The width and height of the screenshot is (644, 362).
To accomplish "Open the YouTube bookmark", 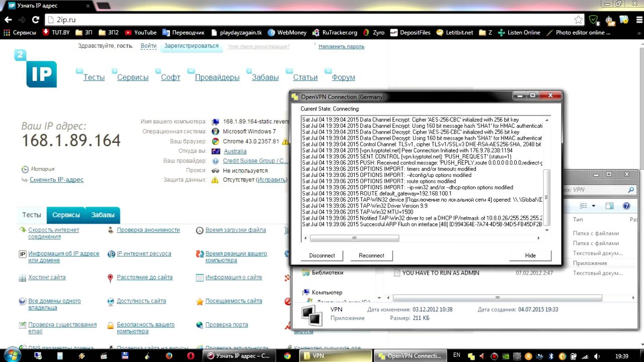I will click(x=140, y=32).
